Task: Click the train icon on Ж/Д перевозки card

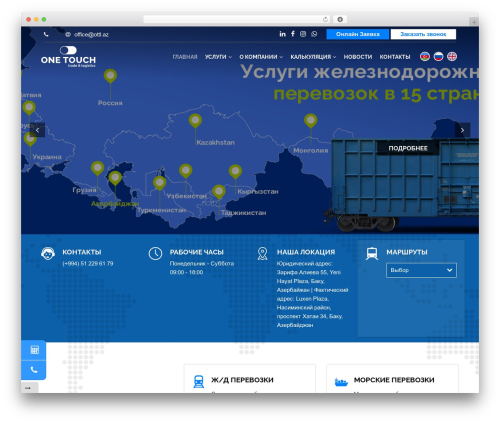Action: point(199,381)
